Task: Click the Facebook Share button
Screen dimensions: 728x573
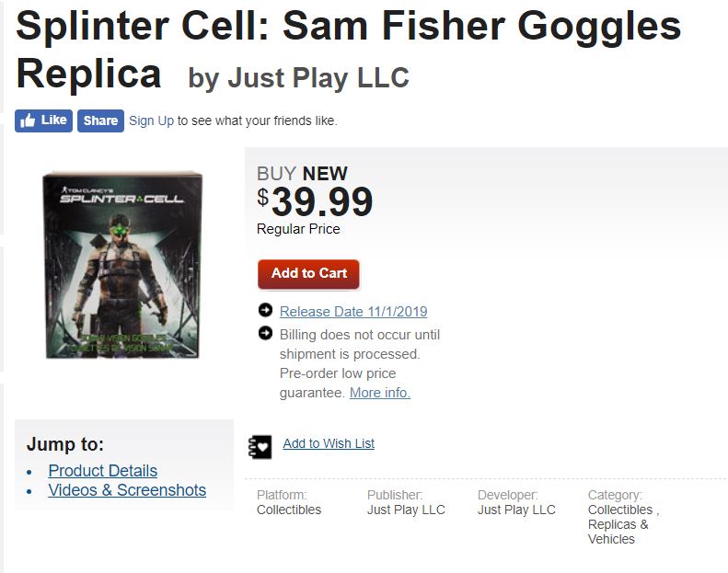Action: 100,120
